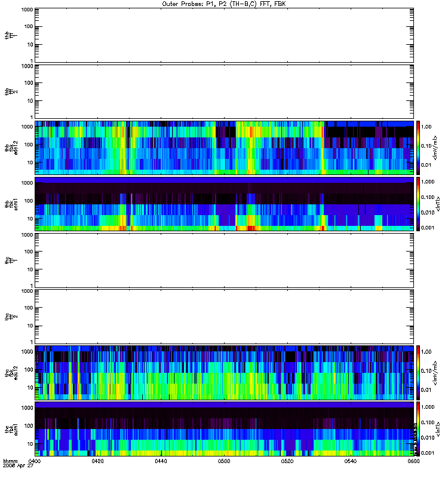Click the date label "2008 Apr 27"
The height and width of the screenshot is (478, 448).
point(18,466)
